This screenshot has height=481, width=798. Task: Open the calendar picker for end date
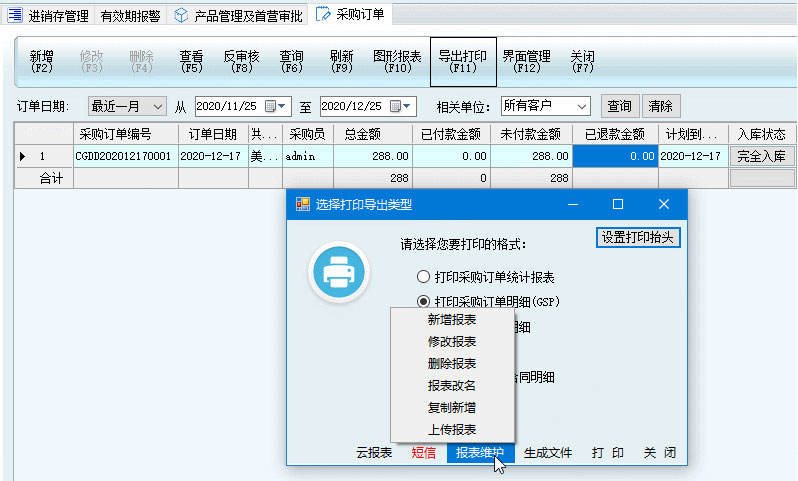396,106
